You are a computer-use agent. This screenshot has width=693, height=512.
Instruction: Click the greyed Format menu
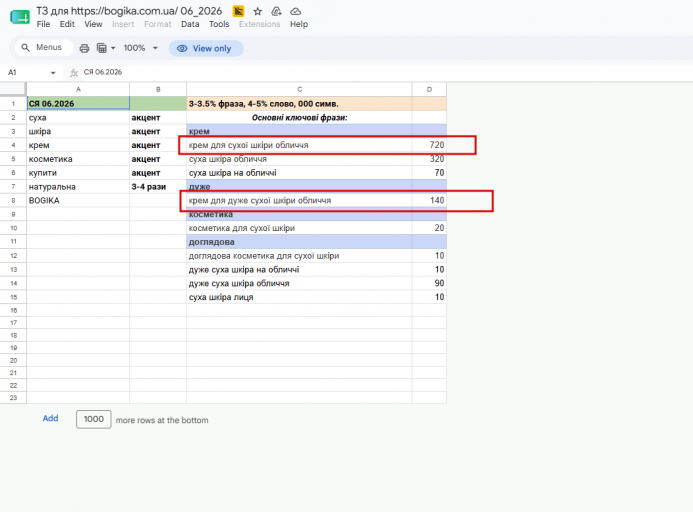pyautogui.click(x=157, y=24)
